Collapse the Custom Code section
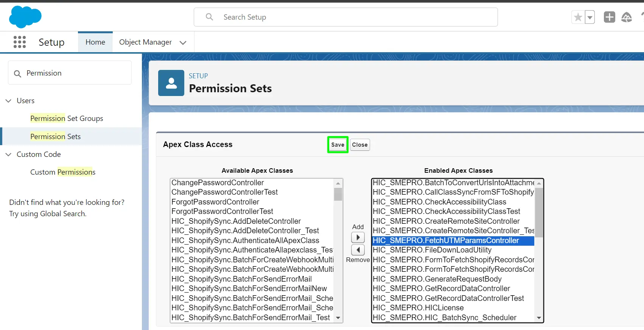Screen dimensions: 644x330 [8, 154]
